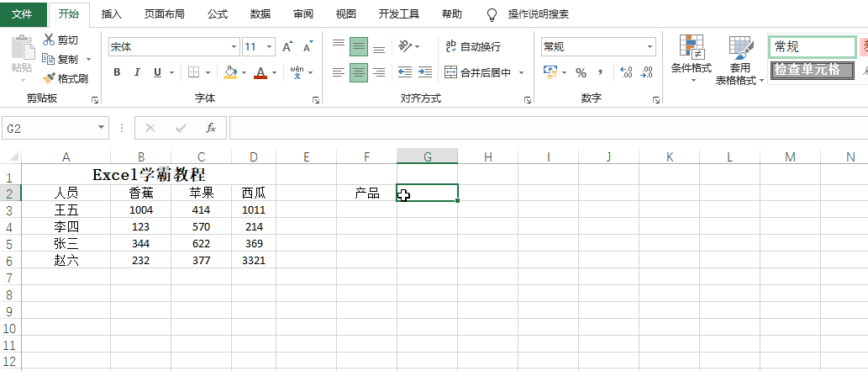The height and width of the screenshot is (371, 868).
Task: Open the font color dropdown arrow
Action: [x=275, y=72]
